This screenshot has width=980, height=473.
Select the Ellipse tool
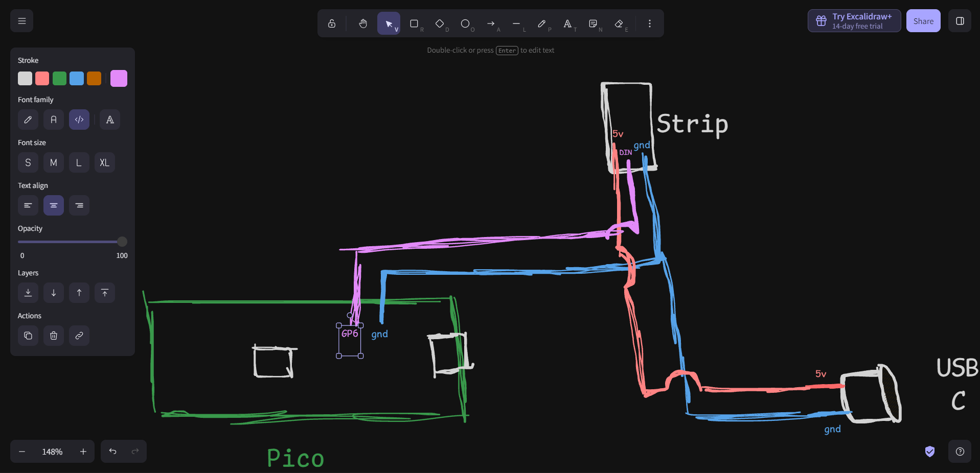(x=465, y=23)
